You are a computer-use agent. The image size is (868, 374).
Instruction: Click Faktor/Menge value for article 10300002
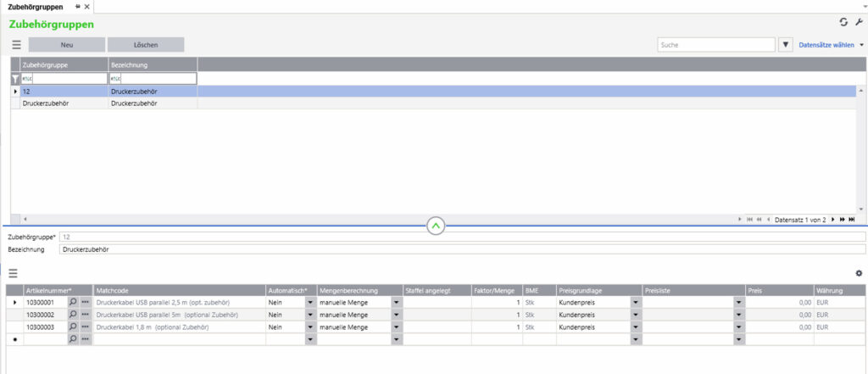[x=497, y=315]
